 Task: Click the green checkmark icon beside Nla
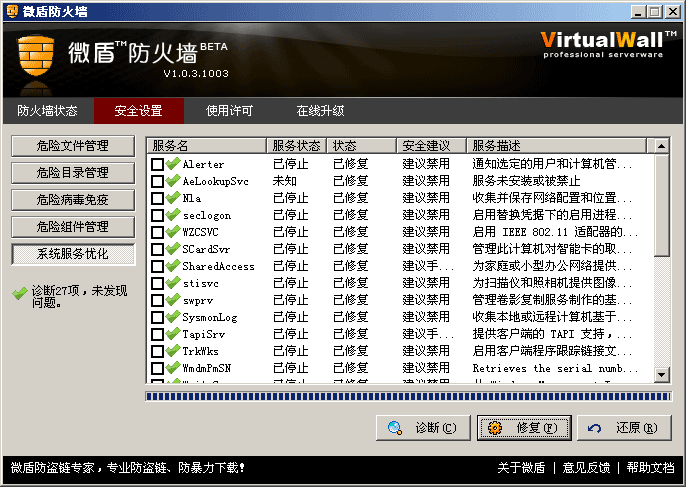[x=173, y=198]
